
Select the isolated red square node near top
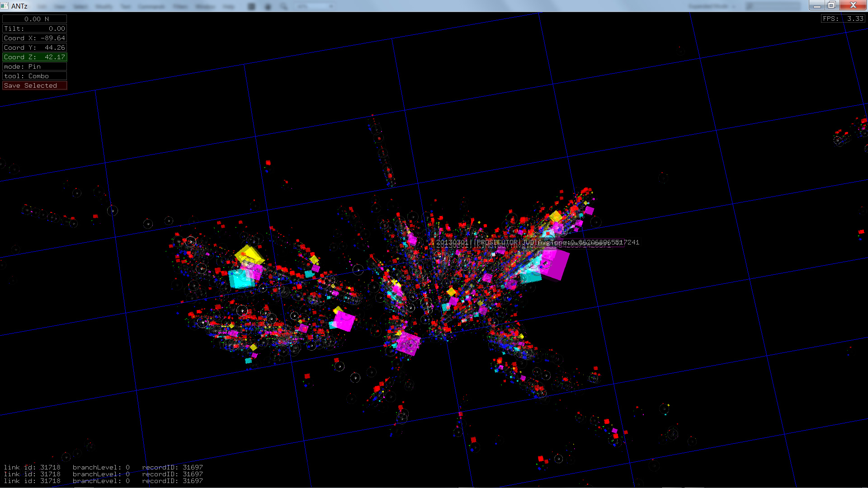click(268, 163)
